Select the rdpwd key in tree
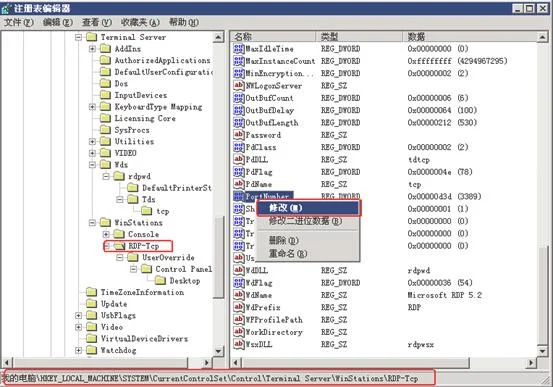Viewport: 553px width, 387px height. pos(139,176)
